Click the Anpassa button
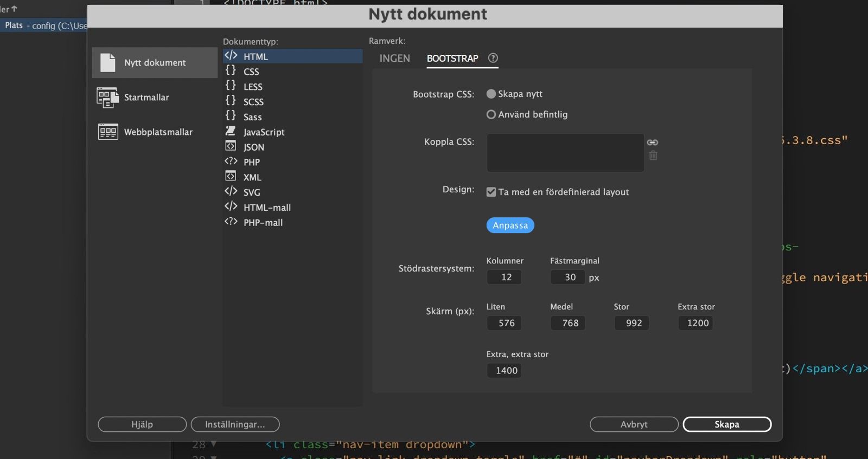868x459 pixels. (x=510, y=225)
